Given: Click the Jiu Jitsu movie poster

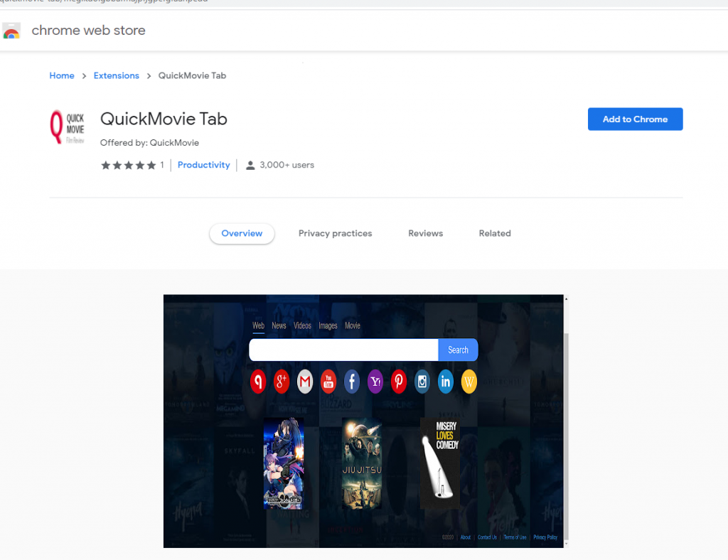Looking at the screenshot, I should click(362, 463).
